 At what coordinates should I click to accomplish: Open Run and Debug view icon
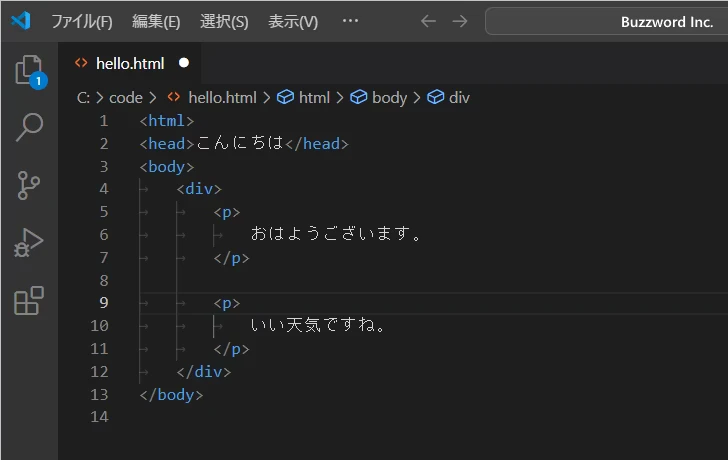pos(28,243)
